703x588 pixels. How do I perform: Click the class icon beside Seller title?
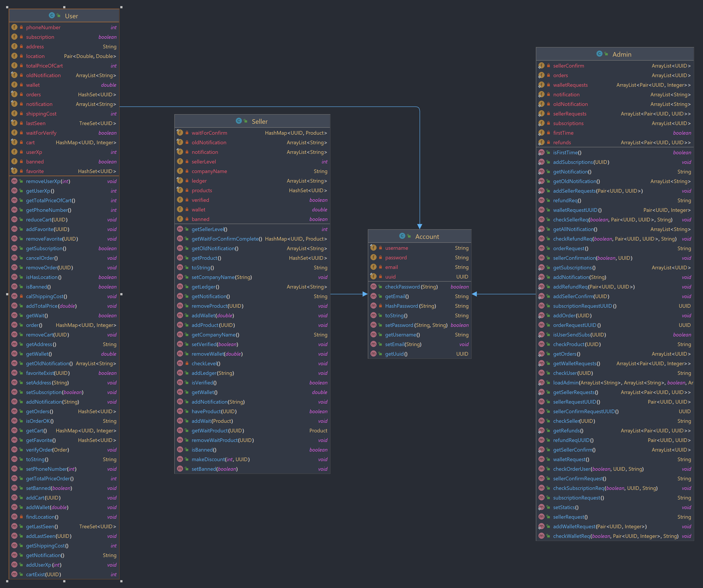click(239, 121)
